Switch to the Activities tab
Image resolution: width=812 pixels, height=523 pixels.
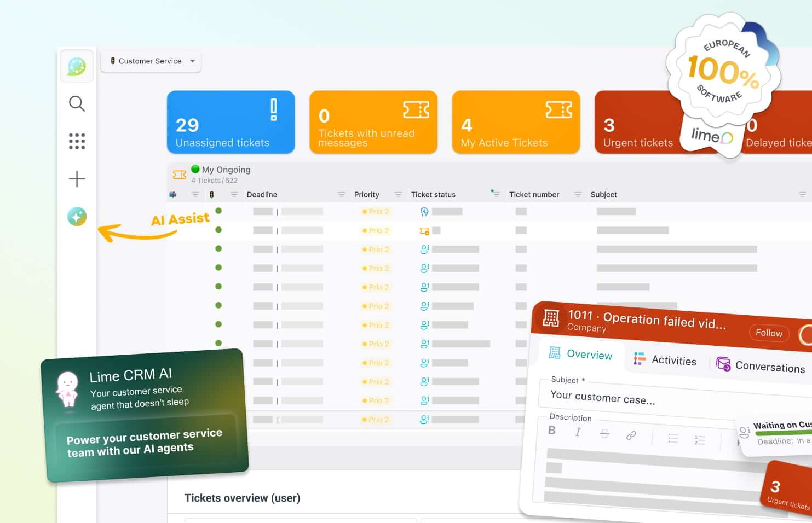(665, 359)
